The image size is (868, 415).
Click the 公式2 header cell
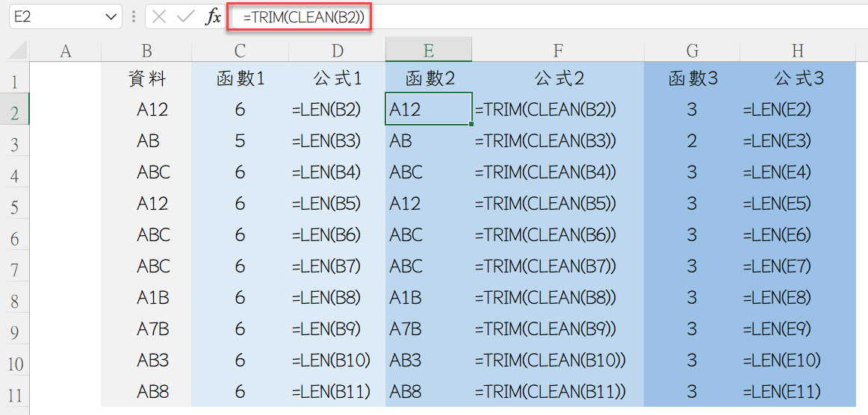pyautogui.click(x=557, y=78)
